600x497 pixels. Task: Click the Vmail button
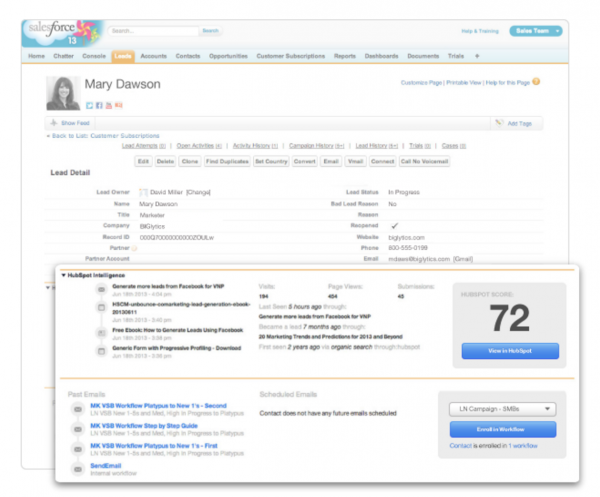355,161
